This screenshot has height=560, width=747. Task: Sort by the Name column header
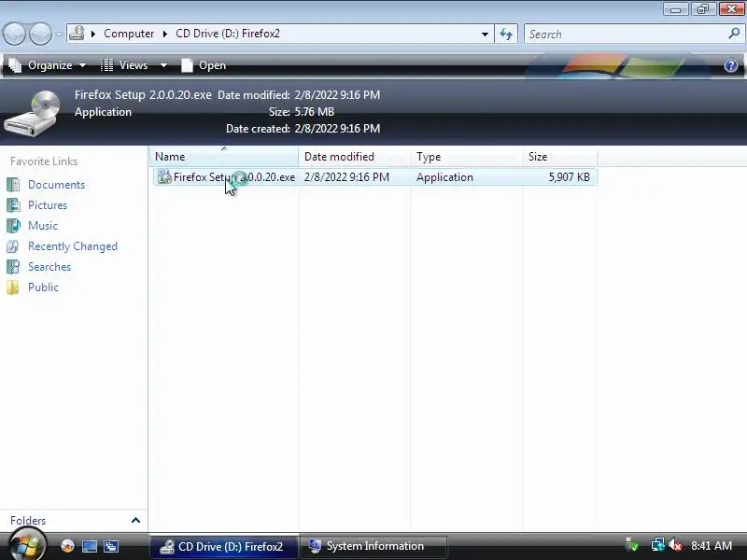(224, 157)
